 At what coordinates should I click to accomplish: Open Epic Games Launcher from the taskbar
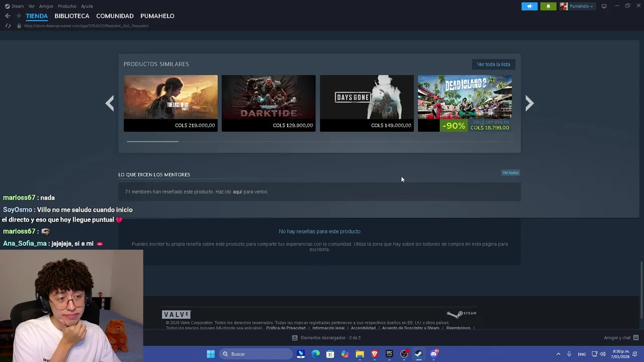pyautogui.click(x=389, y=354)
